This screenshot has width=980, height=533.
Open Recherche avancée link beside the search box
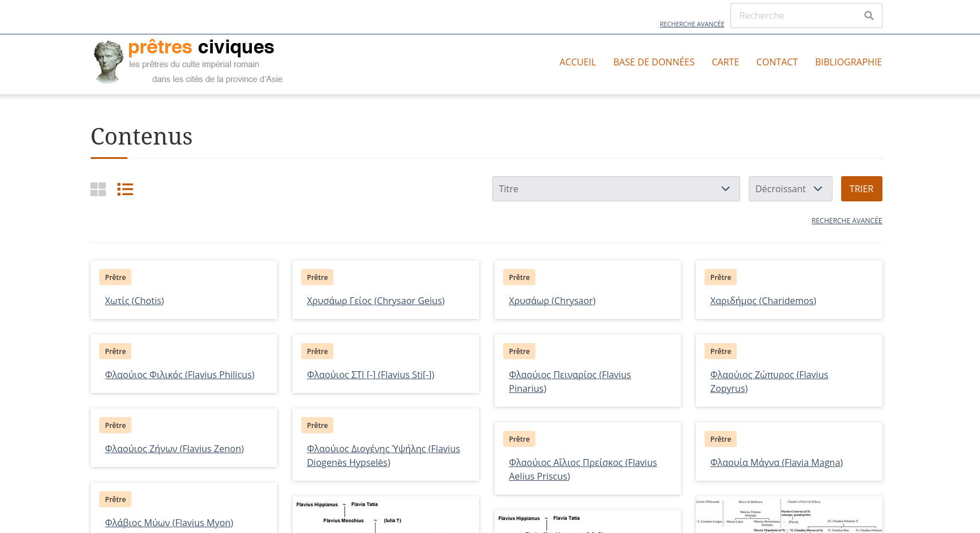[x=691, y=24]
